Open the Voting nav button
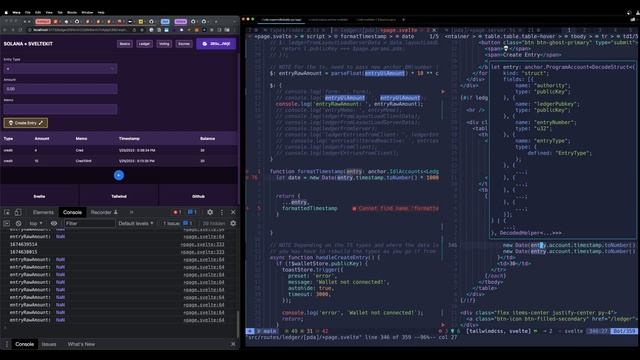Screen dimensions: 640x360 [164, 44]
